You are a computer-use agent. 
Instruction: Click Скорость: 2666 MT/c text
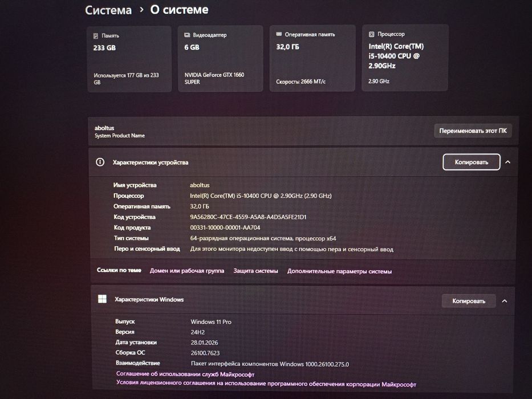(x=300, y=82)
